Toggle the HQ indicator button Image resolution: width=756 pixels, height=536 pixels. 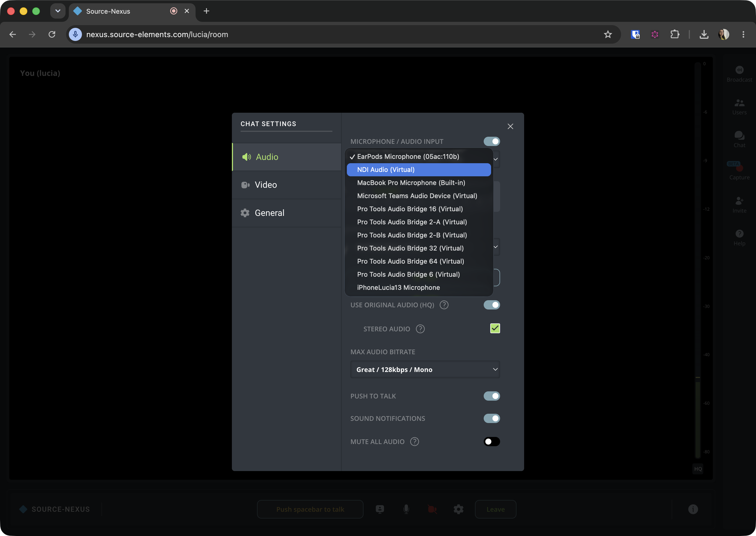coord(698,469)
